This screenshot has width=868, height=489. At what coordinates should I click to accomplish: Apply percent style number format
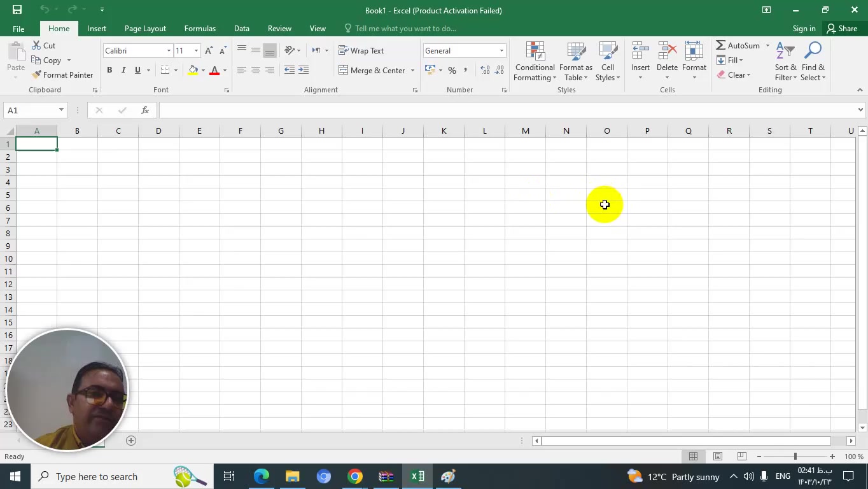[x=452, y=70]
